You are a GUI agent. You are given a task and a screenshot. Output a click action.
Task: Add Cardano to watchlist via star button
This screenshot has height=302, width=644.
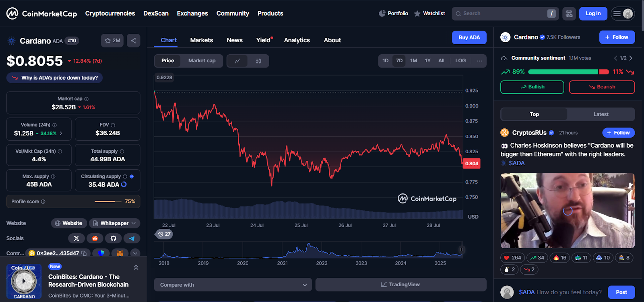[112, 41]
